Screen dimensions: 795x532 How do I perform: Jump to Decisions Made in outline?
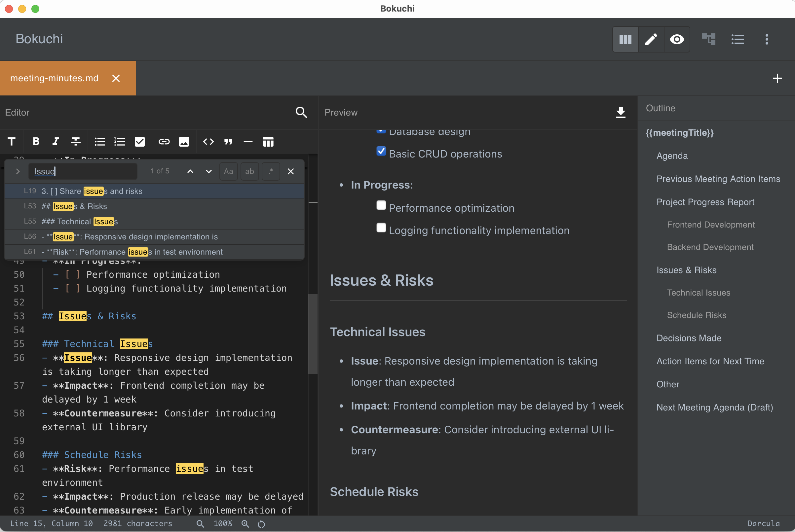point(688,338)
